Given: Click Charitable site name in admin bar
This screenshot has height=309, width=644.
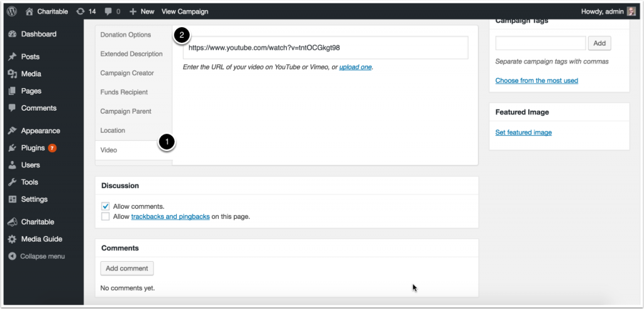Looking at the screenshot, I should point(53,11).
